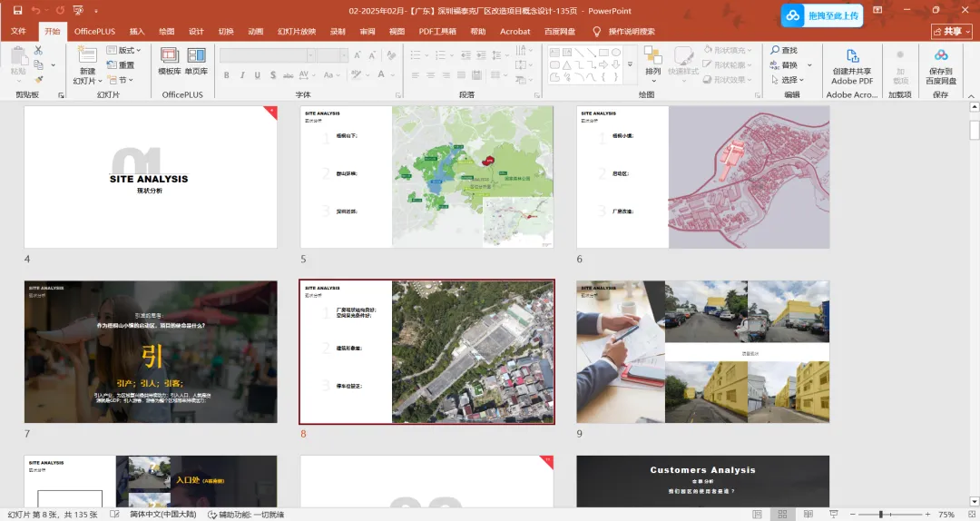Select slide 5 green map thumbnail

pyautogui.click(x=426, y=176)
